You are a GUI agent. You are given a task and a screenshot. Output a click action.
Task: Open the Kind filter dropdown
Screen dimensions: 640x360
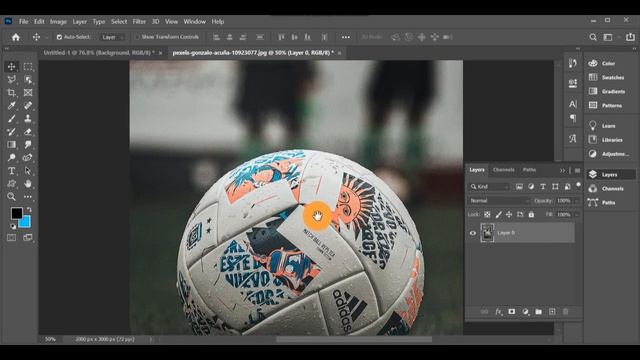(x=488, y=187)
